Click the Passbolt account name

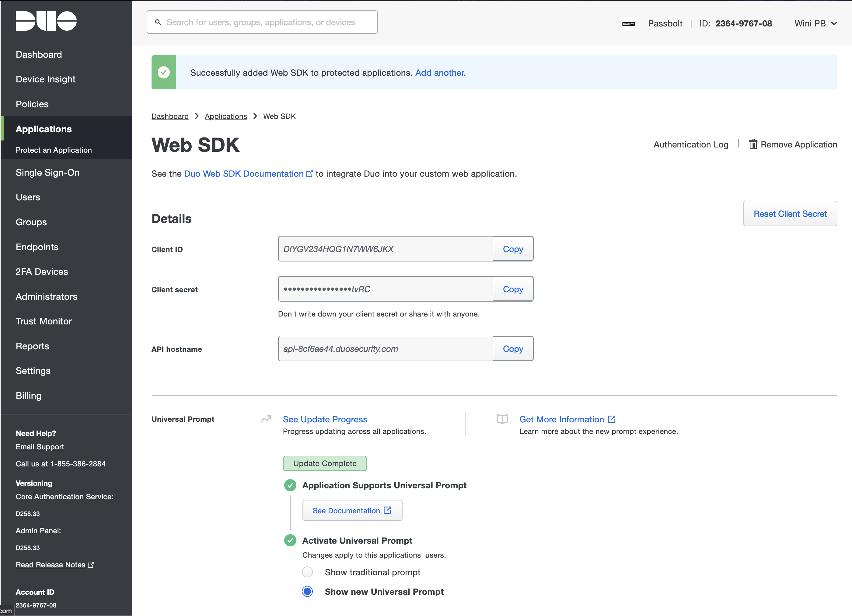[665, 23]
